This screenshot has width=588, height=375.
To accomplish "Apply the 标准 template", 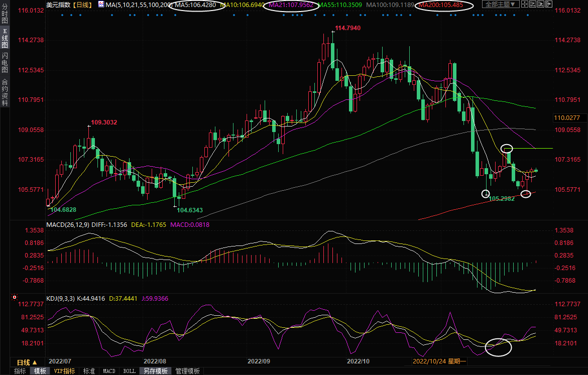I will pos(89,371).
